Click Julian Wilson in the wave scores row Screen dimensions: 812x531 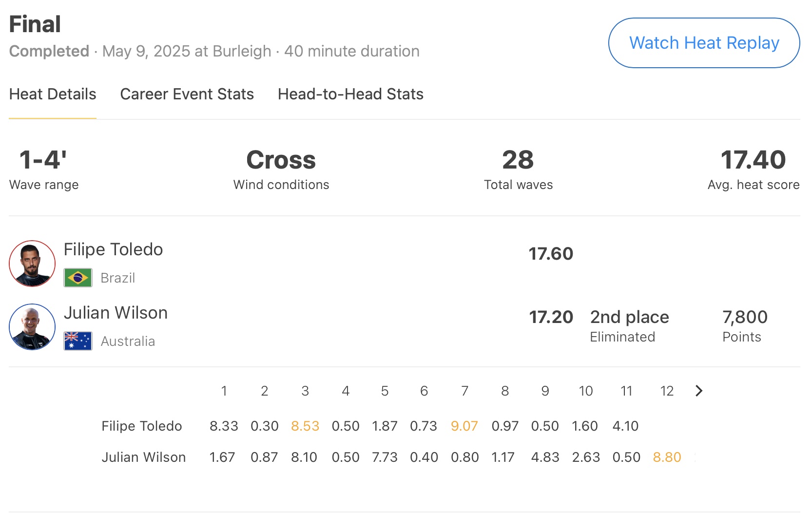click(x=143, y=457)
